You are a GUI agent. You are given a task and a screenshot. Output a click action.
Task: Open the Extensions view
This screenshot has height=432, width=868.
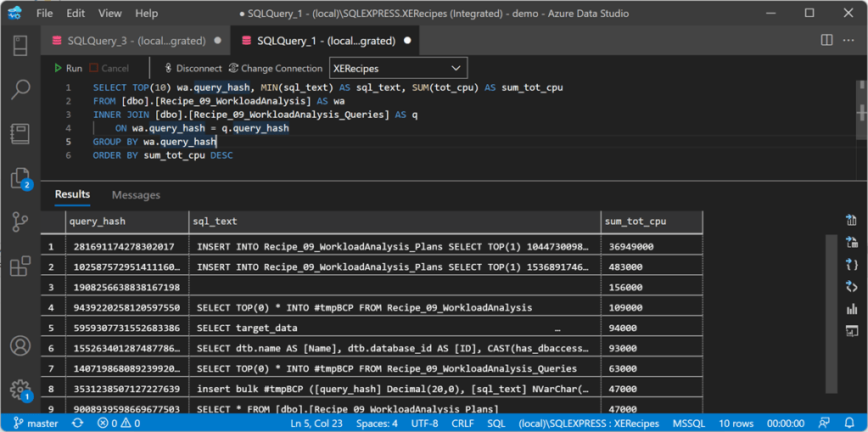(x=20, y=266)
